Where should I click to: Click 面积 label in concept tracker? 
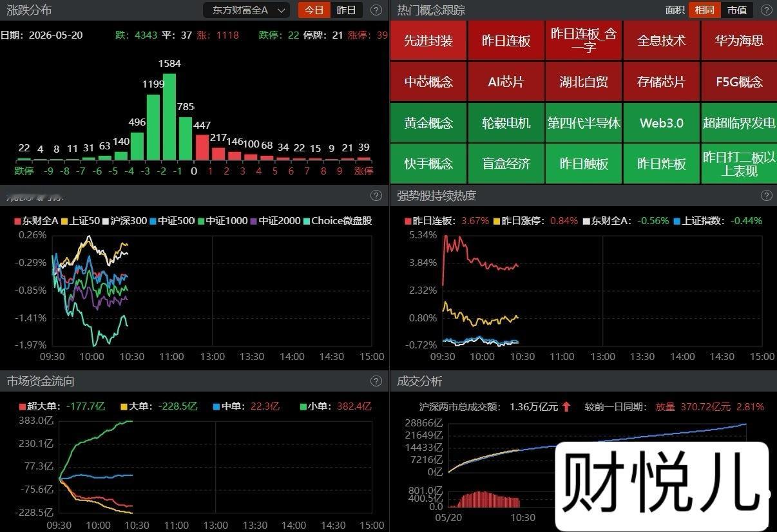[x=675, y=10]
